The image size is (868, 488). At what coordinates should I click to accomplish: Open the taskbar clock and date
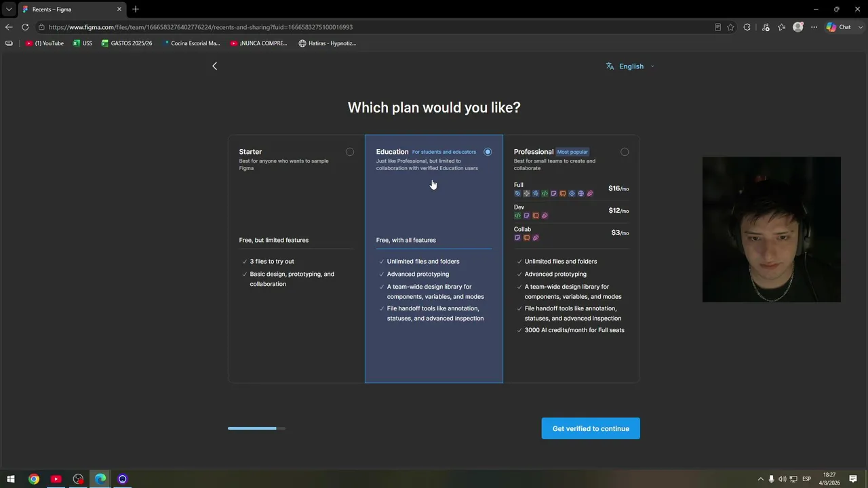831,479
